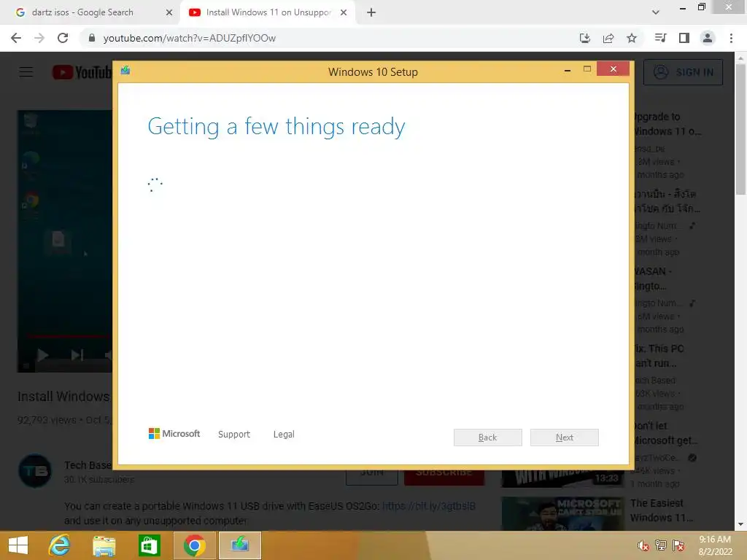The image size is (747, 560).
Task: Click the Windows 10 Setup title bar icon
Action: coord(125,71)
